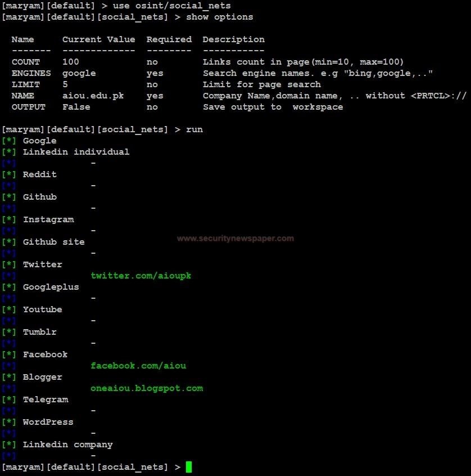Click the Facebook result heading

tap(45, 354)
